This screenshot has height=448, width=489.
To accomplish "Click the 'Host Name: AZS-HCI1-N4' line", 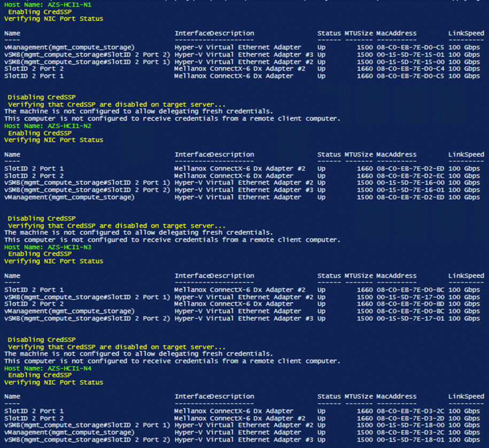I will [x=48, y=368].
